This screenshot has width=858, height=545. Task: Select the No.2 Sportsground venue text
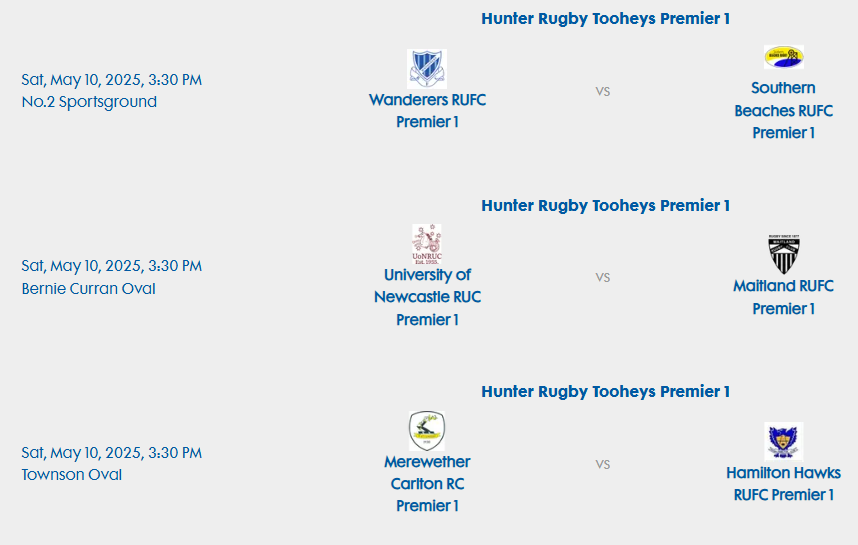[x=89, y=102]
